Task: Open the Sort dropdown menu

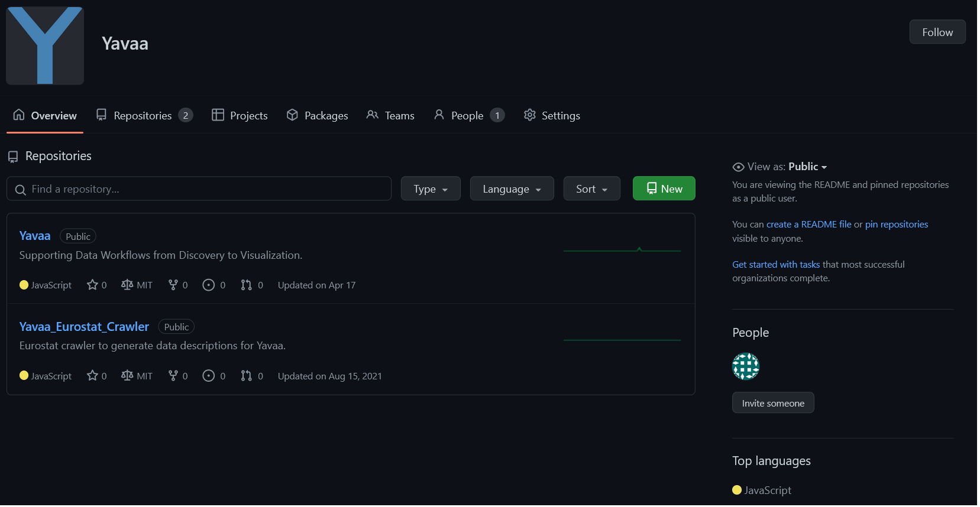Action: [591, 189]
